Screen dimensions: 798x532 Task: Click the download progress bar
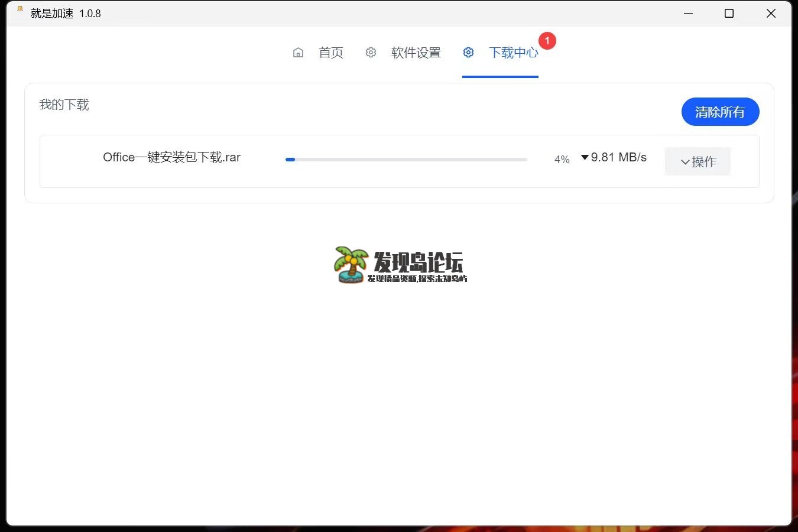coord(406,160)
